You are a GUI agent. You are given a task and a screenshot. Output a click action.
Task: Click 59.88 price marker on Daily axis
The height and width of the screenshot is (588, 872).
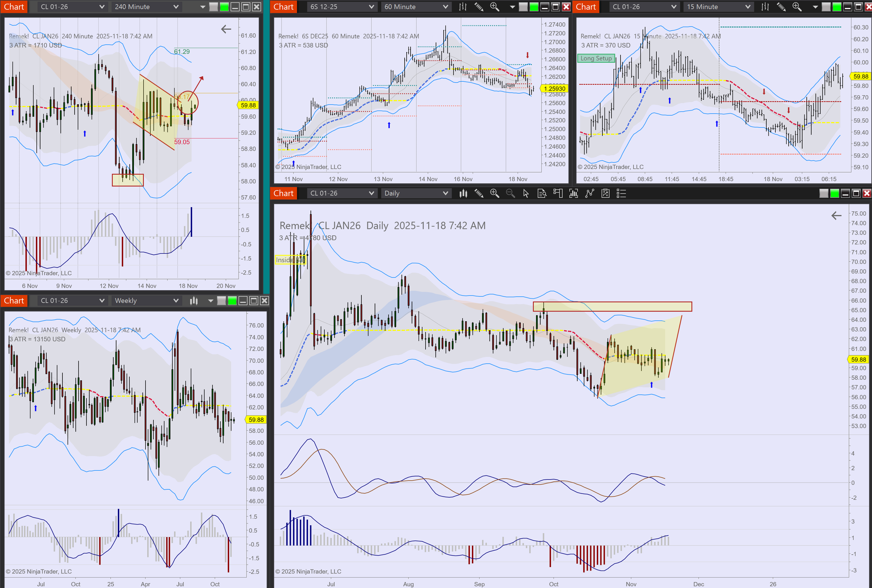[858, 359]
